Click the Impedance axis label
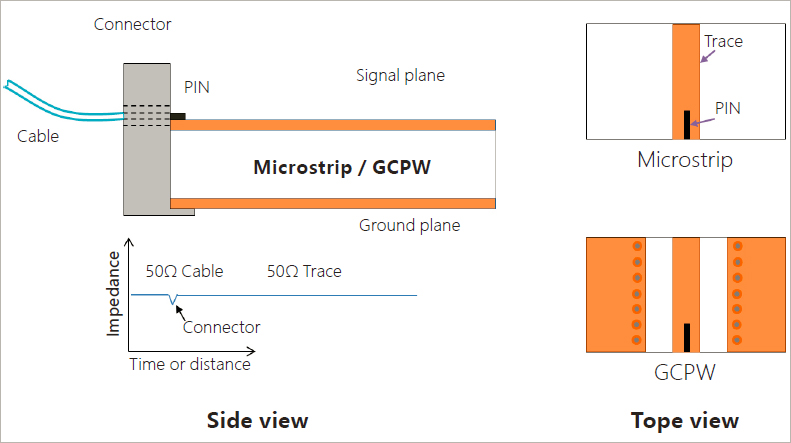Screen dimensions: 791x443 pos(114,294)
